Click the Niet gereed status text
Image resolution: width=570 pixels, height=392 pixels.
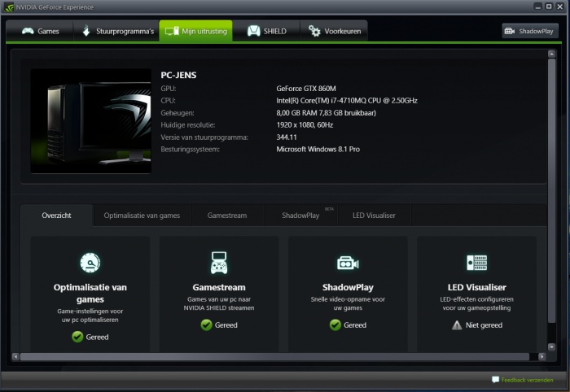click(x=484, y=325)
